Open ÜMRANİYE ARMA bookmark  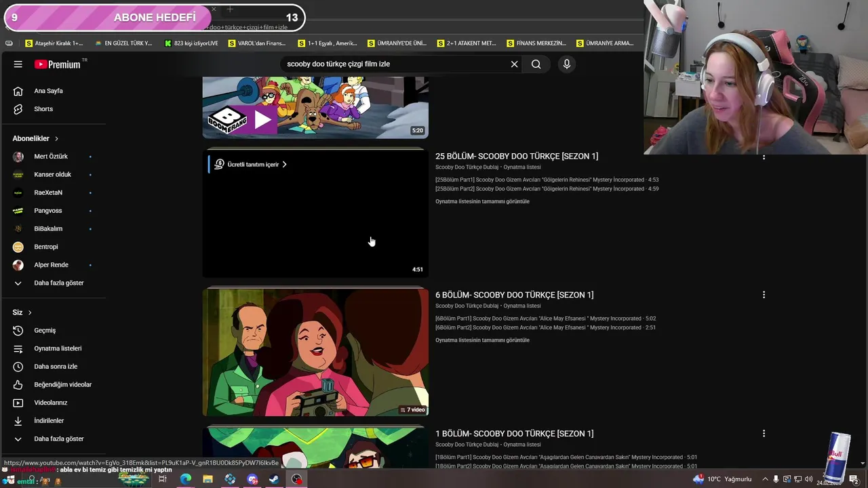point(605,43)
